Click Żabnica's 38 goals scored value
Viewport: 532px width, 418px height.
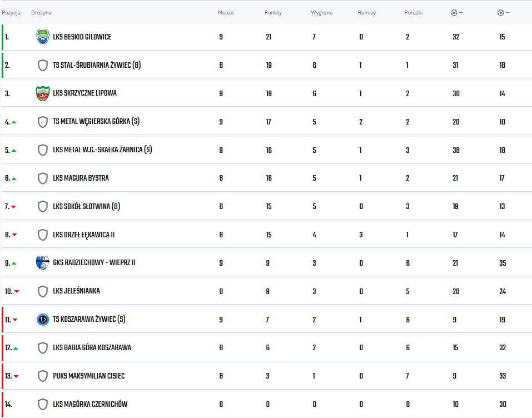click(x=456, y=150)
